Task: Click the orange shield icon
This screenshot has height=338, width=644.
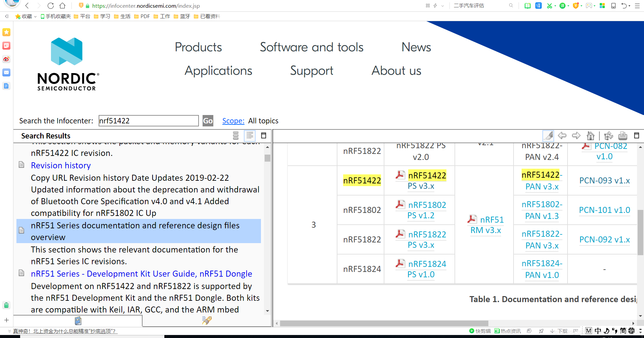Action: coord(576,6)
